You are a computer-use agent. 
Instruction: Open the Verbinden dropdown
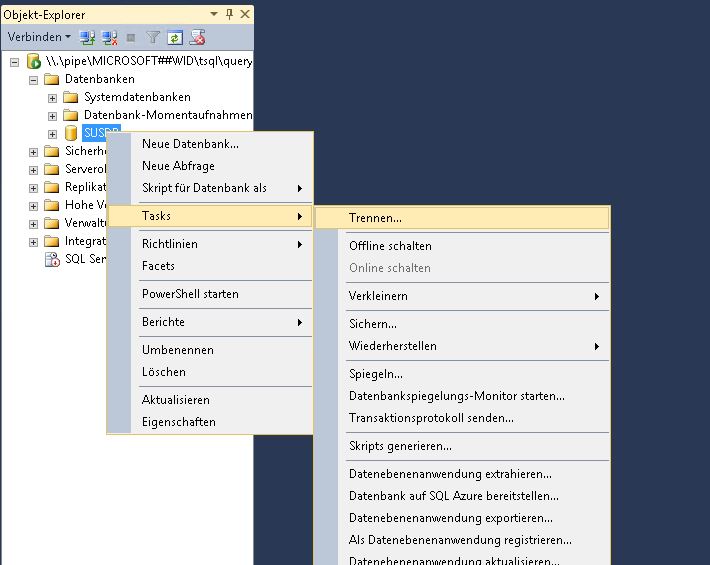pyautogui.click(x=39, y=37)
